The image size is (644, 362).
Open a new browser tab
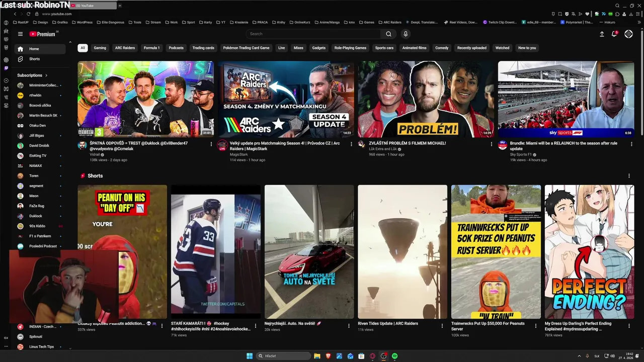(120, 6)
